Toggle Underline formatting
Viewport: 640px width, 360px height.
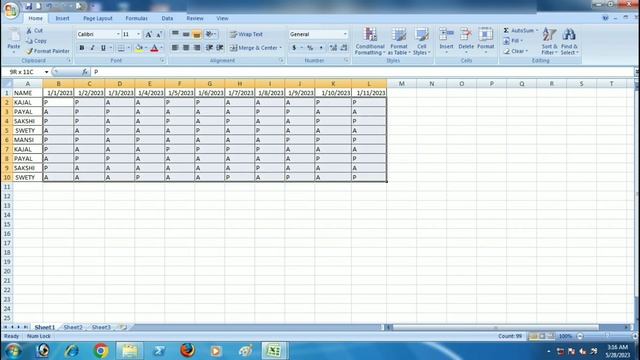click(103, 48)
